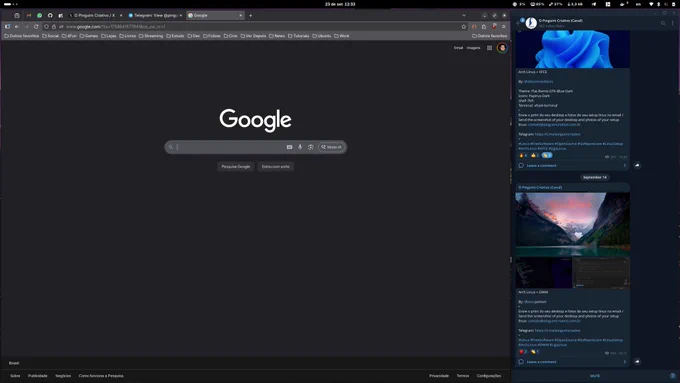Open the Telegram channel three-dot menu
Image resolution: width=680 pixels, height=383 pixels.
pyautogui.click(x=673, y=23)
